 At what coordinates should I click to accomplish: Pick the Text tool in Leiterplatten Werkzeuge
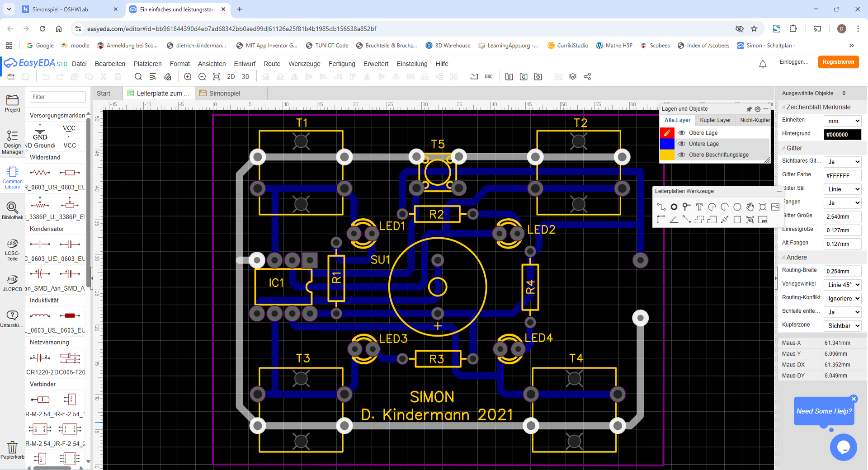(x=699, y=207)
